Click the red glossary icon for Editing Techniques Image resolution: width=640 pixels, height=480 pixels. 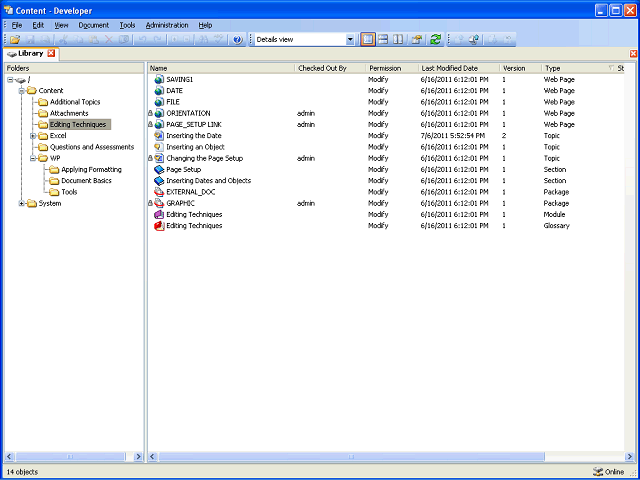[x=159, y=226]
